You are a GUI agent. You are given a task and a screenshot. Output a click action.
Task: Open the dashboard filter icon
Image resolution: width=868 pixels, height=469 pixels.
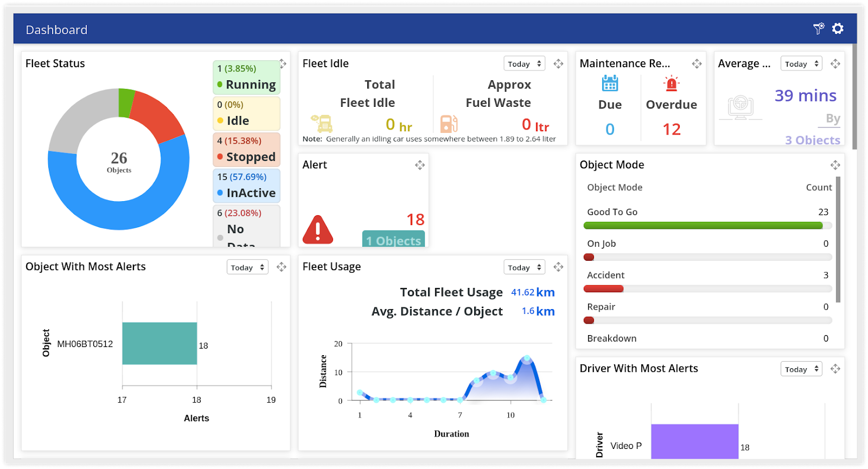[819, 29]
